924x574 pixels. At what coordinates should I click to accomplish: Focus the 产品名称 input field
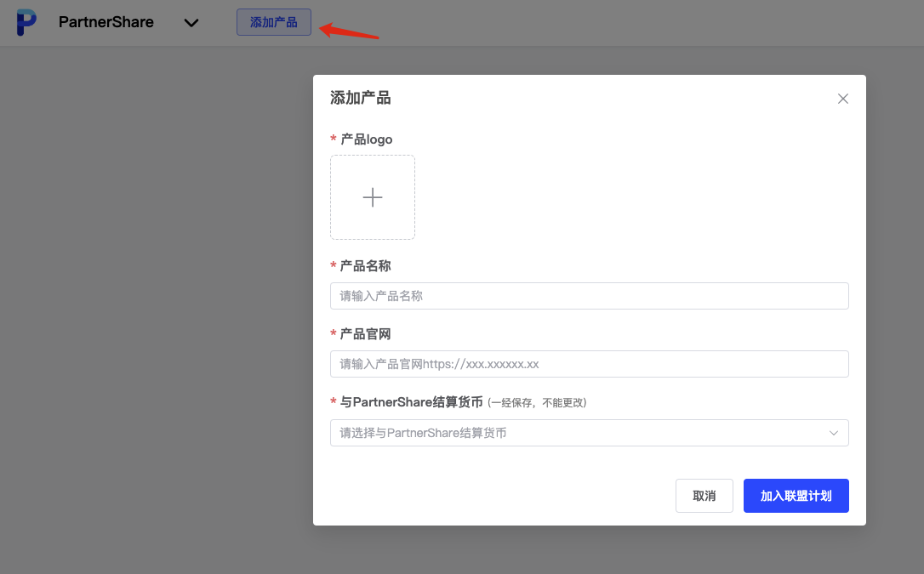[x=589, y=295]
